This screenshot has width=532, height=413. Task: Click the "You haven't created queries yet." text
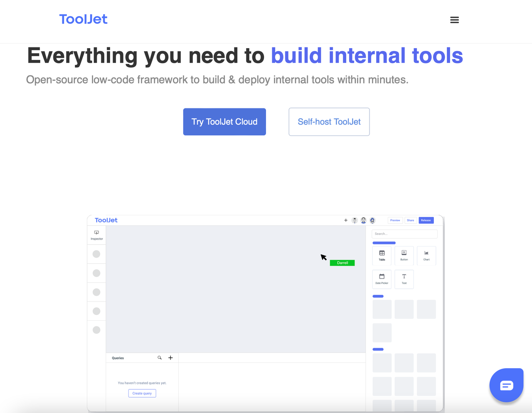coord(142,383)
